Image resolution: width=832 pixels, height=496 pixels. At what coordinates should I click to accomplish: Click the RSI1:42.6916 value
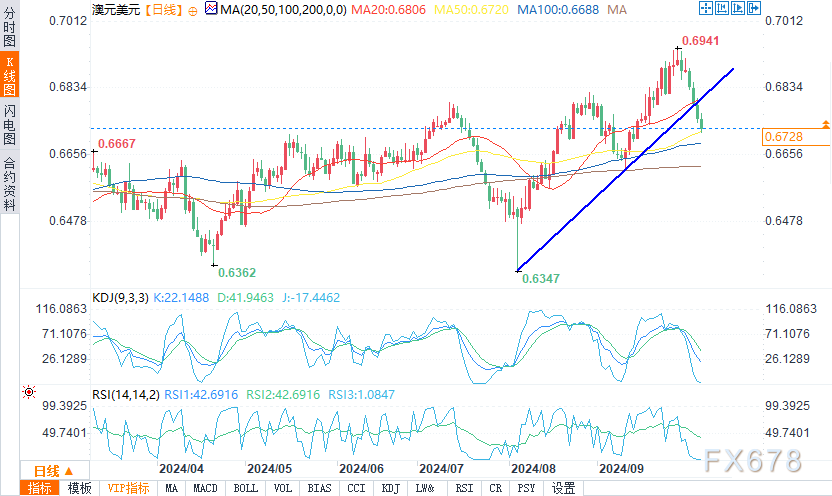201,395
